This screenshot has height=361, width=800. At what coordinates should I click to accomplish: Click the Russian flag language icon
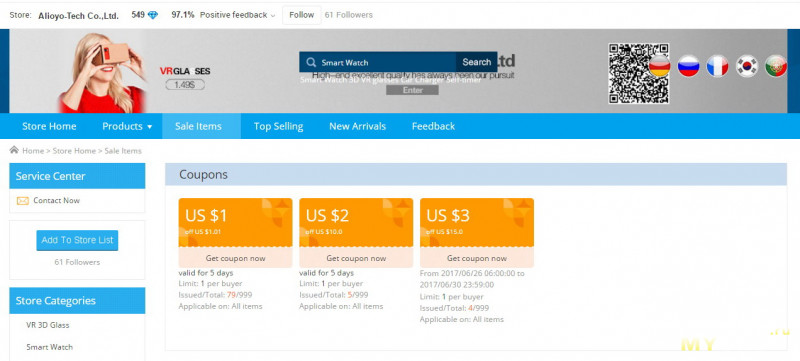coord(688,66)
